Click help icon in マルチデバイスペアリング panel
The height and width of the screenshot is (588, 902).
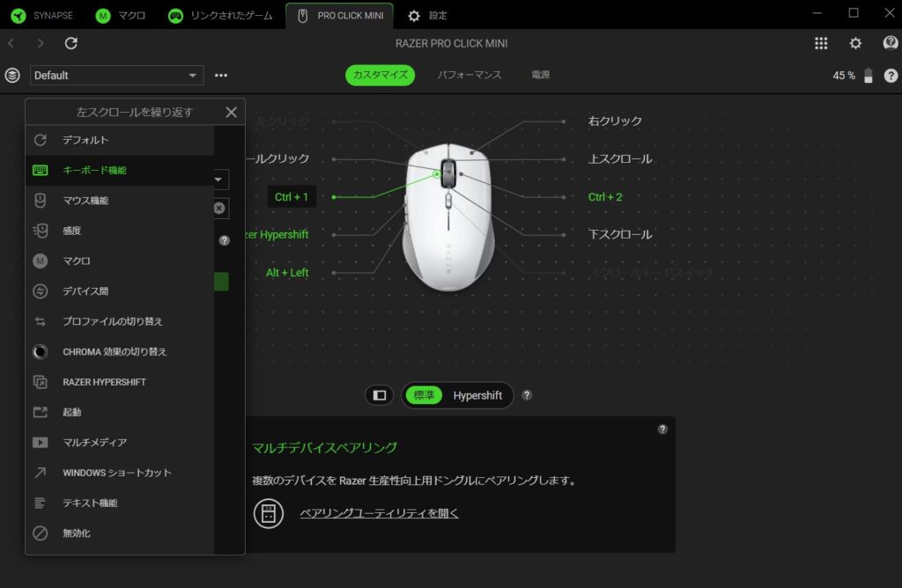point(662,430)
